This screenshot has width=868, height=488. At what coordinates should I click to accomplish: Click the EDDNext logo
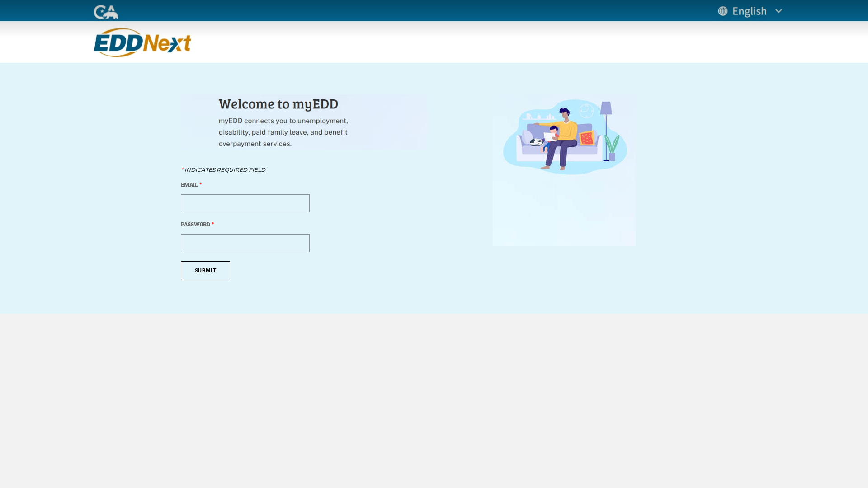pyautogui.click(x=142, y=42)
